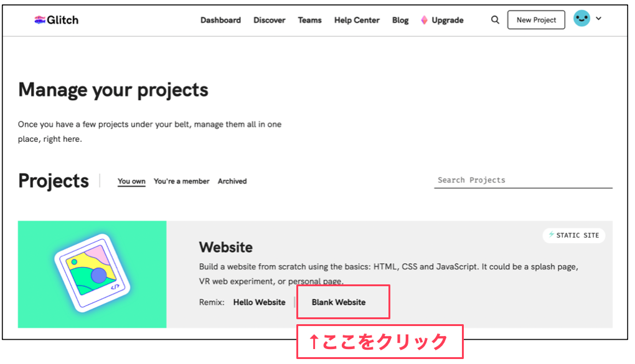
Task: Focus the Search Projects field
Action: coord(523,180)
